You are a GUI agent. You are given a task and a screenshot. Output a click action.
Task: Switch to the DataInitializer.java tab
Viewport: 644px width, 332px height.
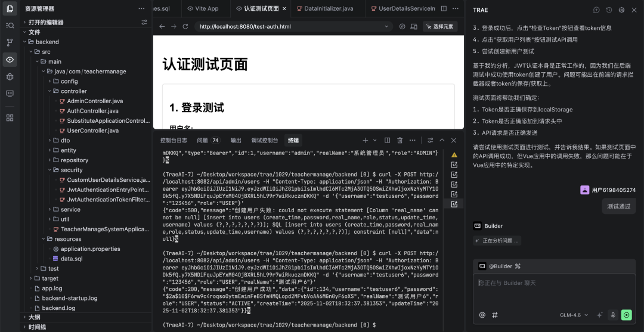[x=324, y=8]
